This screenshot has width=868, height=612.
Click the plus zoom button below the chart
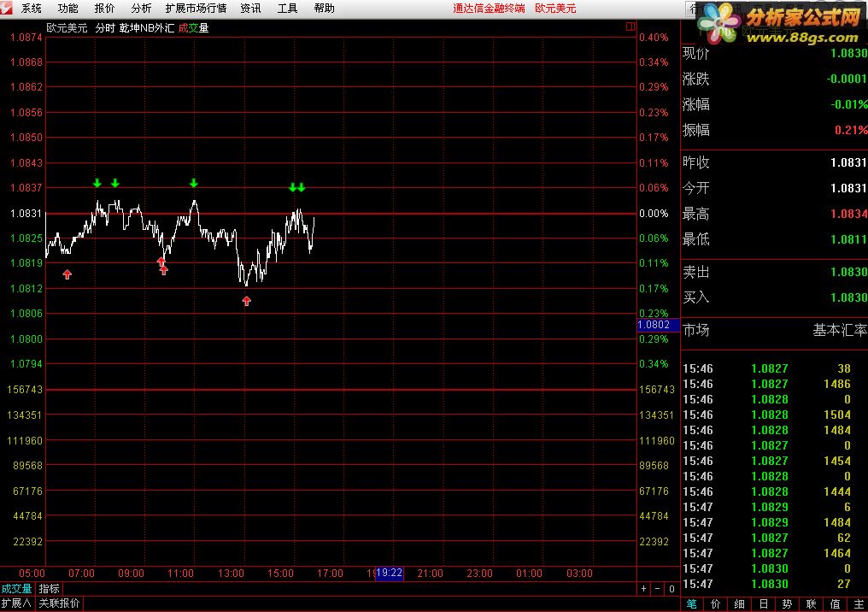(643, 589)
